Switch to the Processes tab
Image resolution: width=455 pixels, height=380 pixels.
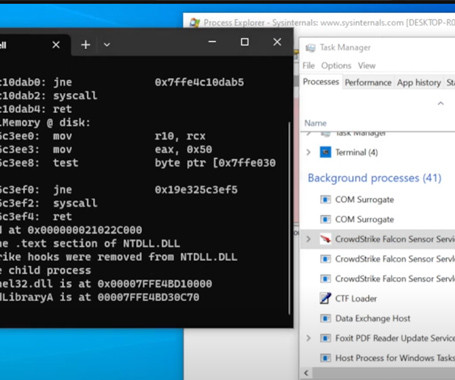pos(321,82)
